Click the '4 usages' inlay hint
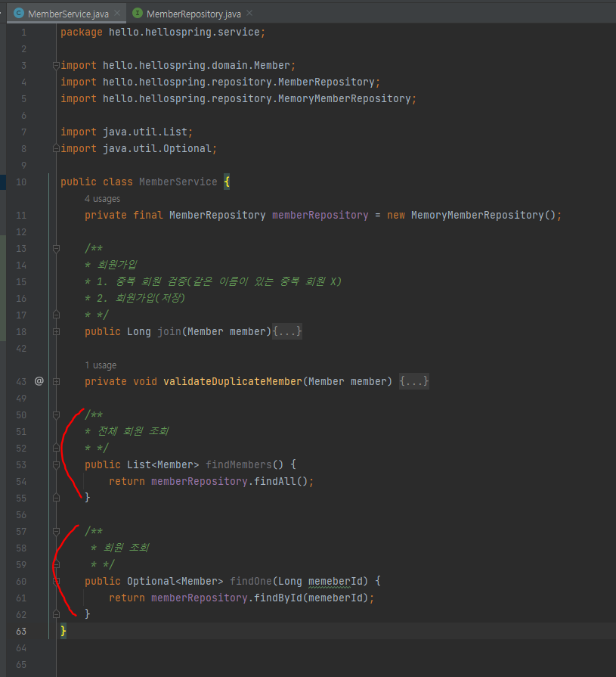Image resolution: width=616 pixels, height=677 pixels. [x=102, y=199]
